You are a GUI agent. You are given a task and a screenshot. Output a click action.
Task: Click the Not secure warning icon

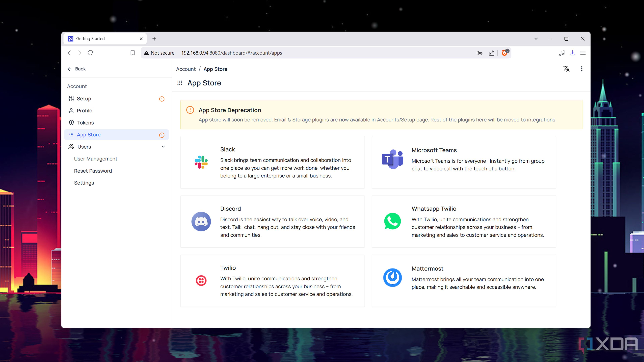click(146, 53)
